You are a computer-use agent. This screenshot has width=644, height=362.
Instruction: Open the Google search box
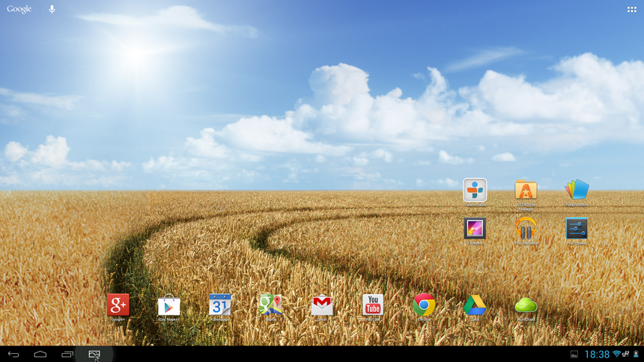[x=19, y=9]
